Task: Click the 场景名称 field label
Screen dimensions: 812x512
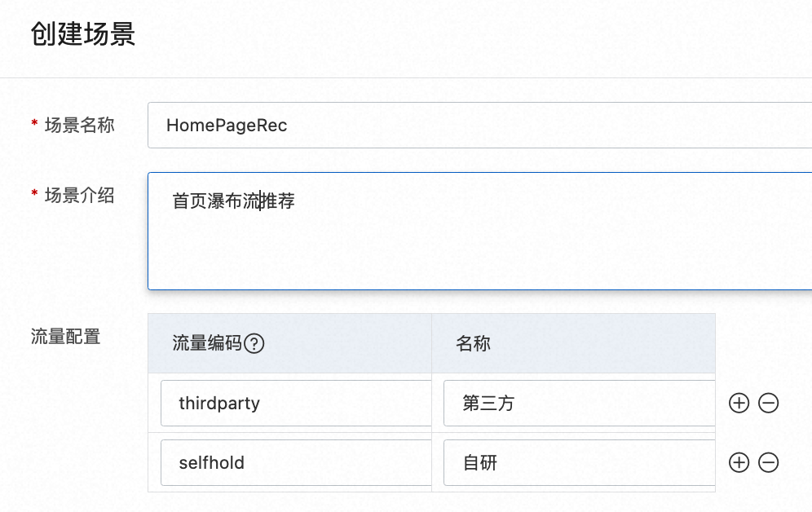Action: point(79,125)
